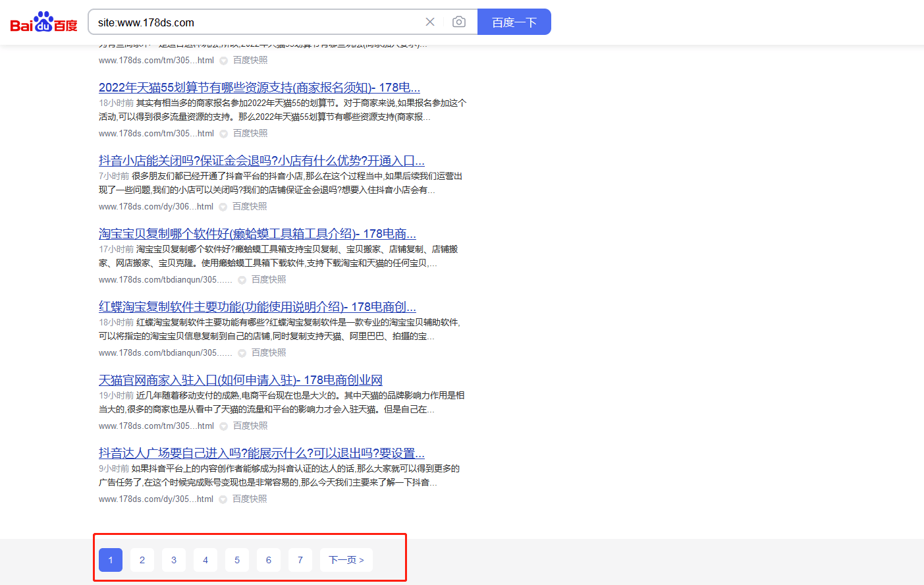Select current page 1 in pagination

pos(111,560)
